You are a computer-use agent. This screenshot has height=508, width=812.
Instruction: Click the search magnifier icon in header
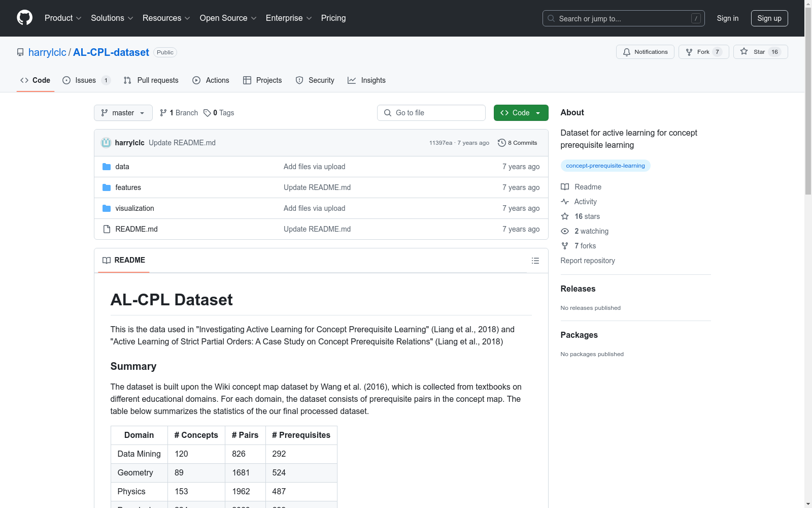[x=551, y=18]
